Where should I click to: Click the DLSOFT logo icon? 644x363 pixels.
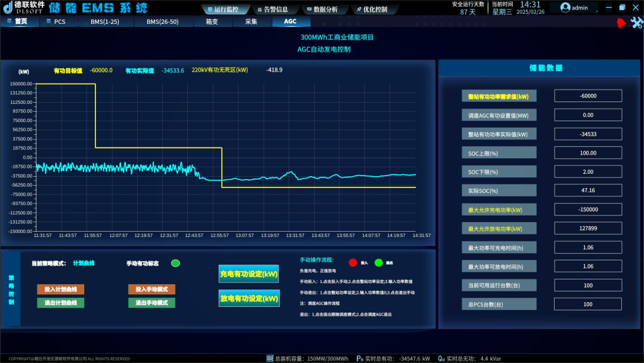coord(8,7)
